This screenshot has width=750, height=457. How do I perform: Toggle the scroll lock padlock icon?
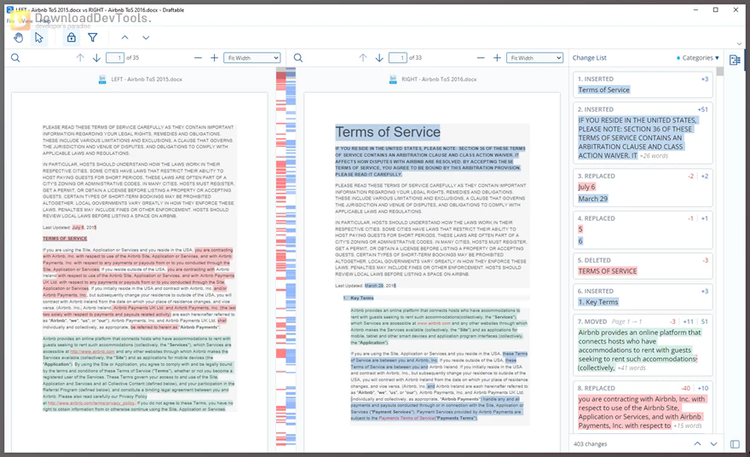(71, 37)
